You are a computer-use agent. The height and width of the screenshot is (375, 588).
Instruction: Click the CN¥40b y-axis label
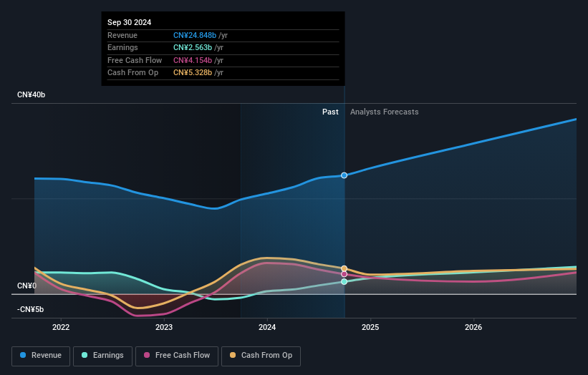click(31, 94)
